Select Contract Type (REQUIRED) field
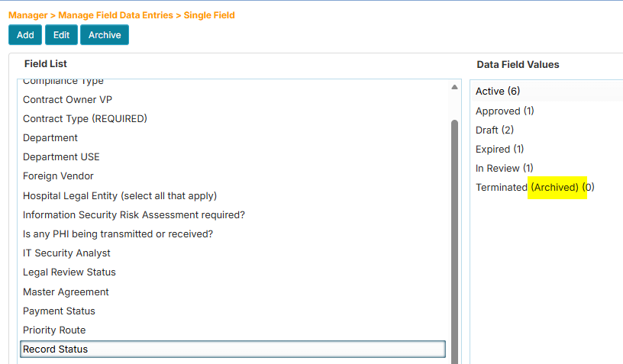The width and height of the screenshot is (623, 364). click(85, 118)
